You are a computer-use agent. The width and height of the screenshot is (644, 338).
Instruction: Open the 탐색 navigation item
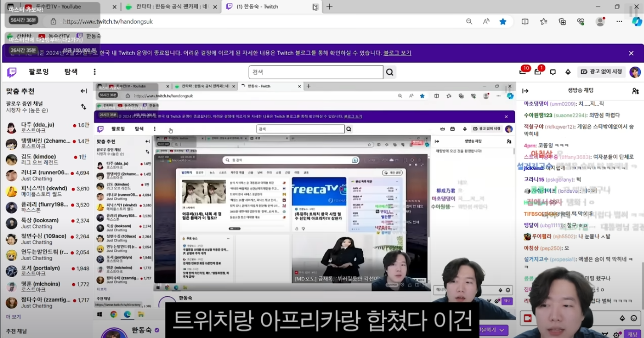coord(71,72)
